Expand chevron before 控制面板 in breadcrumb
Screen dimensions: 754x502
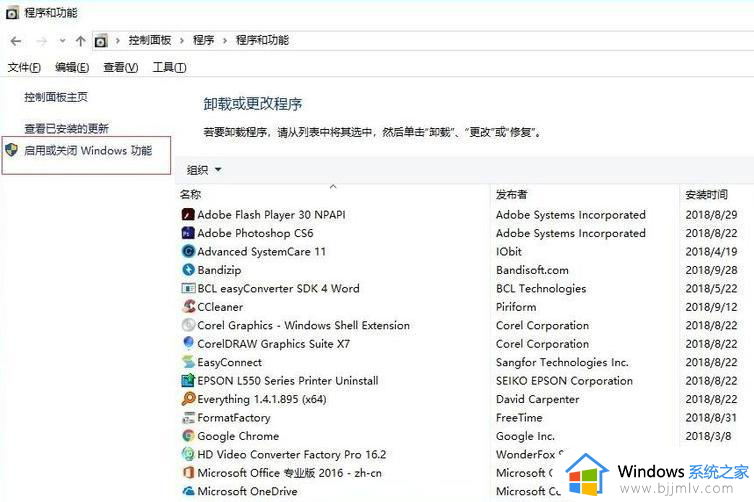(x=118, y=41)
